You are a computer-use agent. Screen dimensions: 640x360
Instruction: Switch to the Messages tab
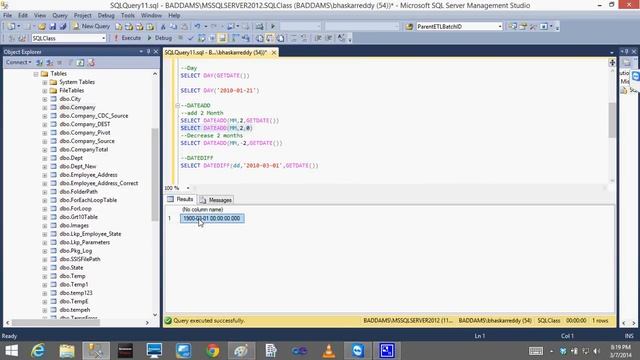(x=216, y=200)
